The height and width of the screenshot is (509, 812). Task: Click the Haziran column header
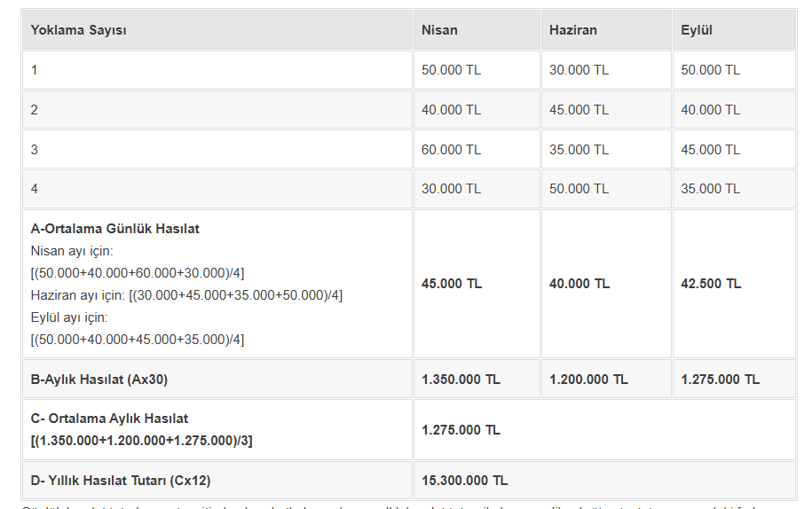pos(573,30)
